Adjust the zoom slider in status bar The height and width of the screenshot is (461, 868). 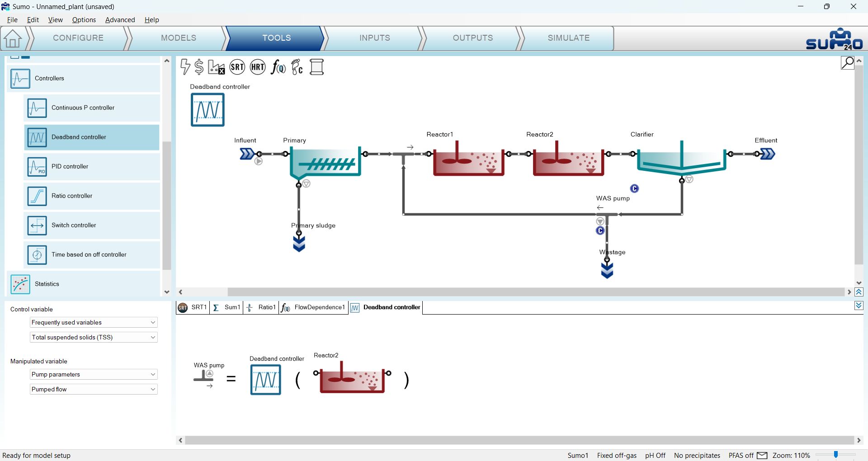(836, 455)
